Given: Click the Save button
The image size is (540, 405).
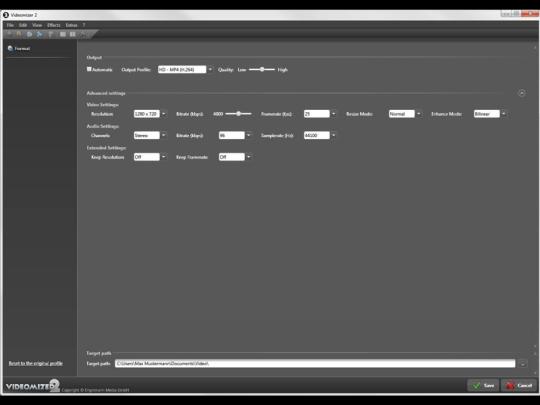Looking at the screenshot, I should (x=483, y=385).
